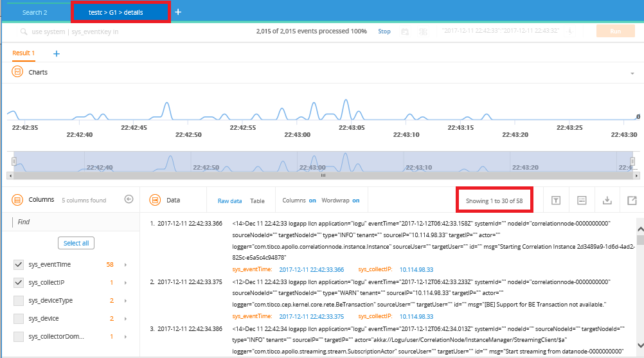Collapse the Charts section dropdown arrow
The height and width of the screenshot is (358, 644).
(632, 73)
